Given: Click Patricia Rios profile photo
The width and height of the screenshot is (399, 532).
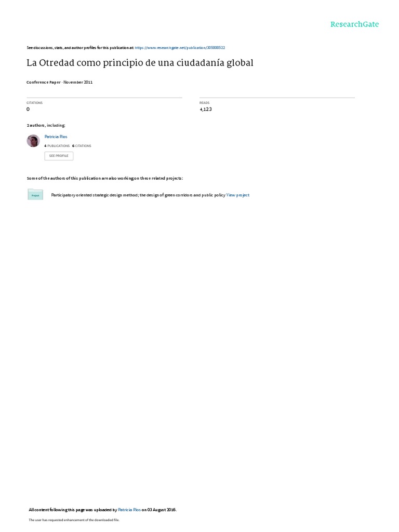Looking at the screenshot, I should coord(33,141).
